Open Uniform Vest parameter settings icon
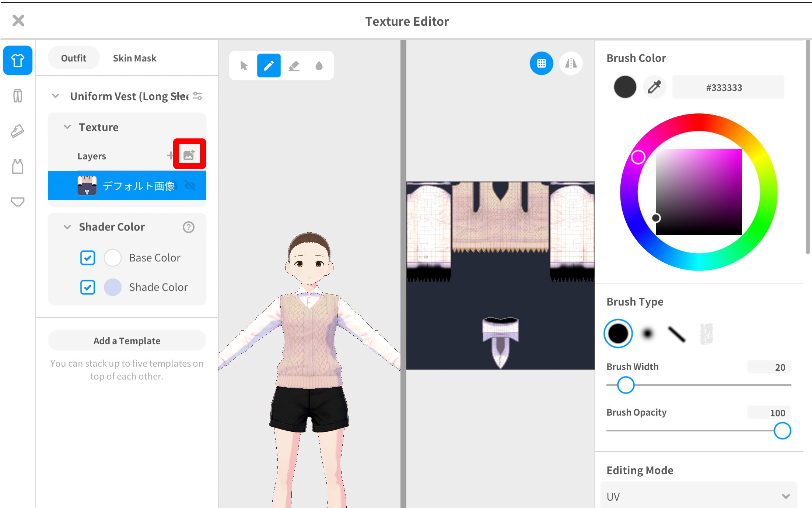The width and height of the screenshot is (812, 508). 197,96
